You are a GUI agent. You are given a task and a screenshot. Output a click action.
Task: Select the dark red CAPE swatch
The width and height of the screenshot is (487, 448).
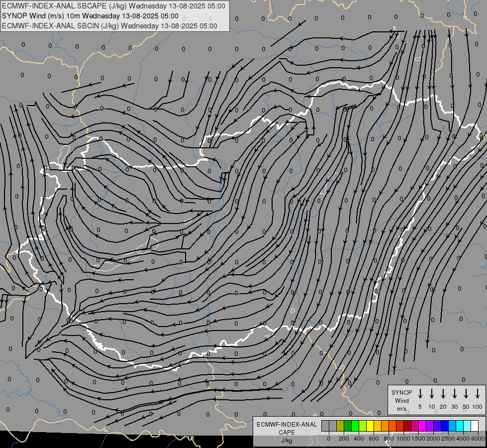click(x=407, y=426)
